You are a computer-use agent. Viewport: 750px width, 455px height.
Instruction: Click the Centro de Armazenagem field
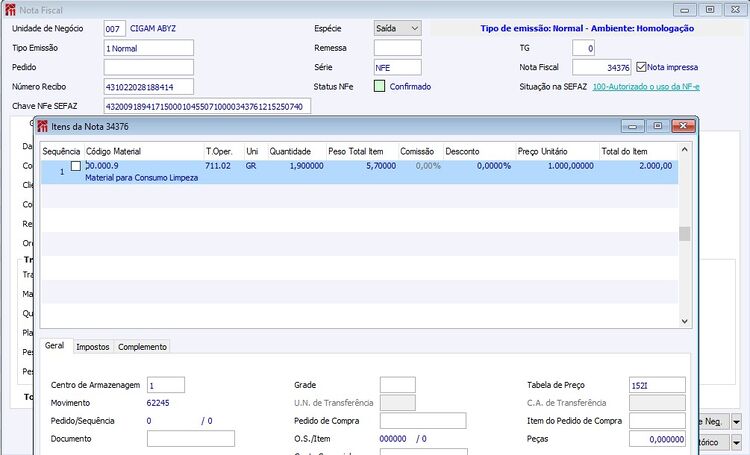165,385
